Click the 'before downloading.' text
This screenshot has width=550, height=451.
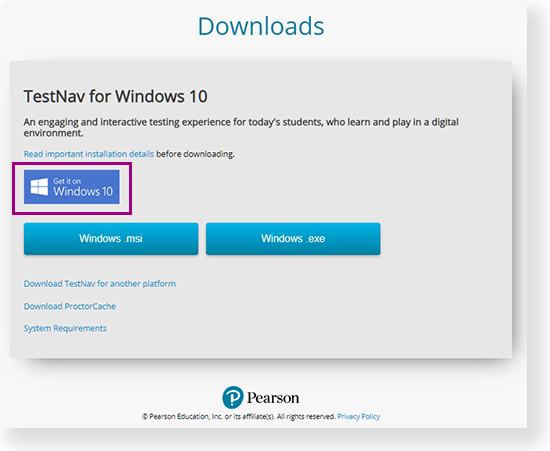(195, 154)
